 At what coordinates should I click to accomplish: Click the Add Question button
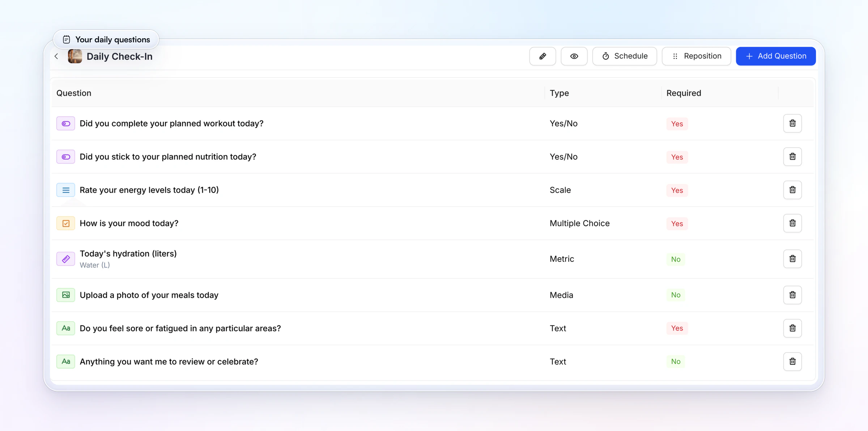(776, 56)
